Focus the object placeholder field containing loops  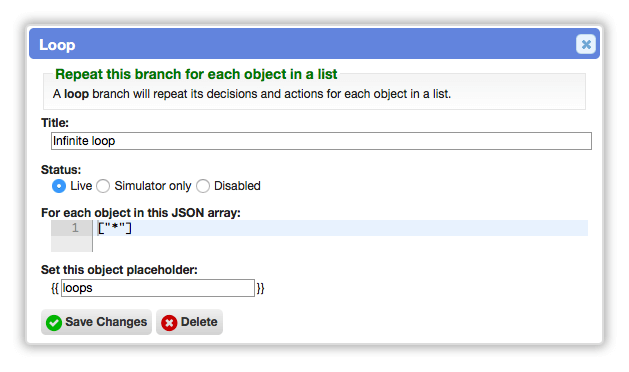pyautogui.click(x=158, y=288)
